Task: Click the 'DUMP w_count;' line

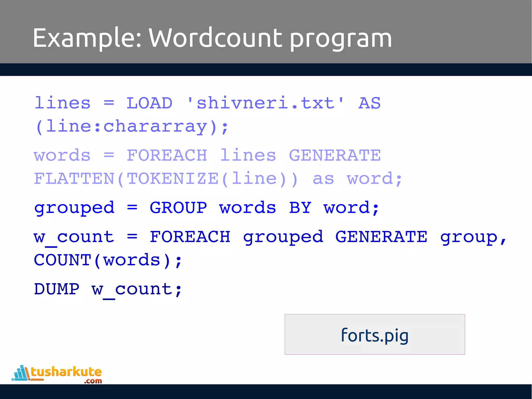Action: [108, 289]
